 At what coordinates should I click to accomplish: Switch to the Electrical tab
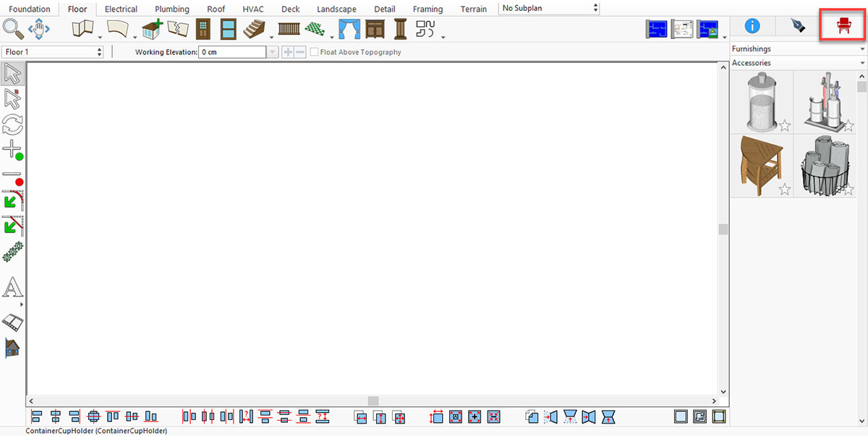[121, 9]
